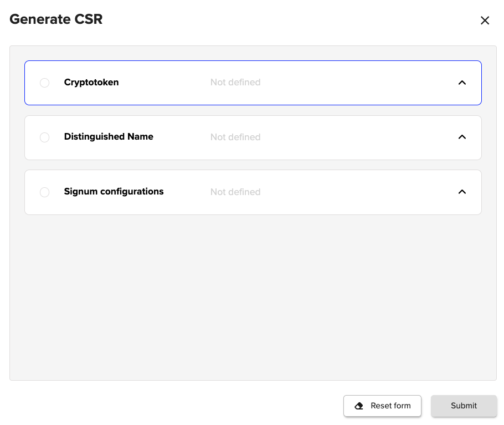The width and height of the screenshot is (504, 425).
Task: Select the Signum configurations status circle
Action: pyautogui.click(x=45, y=192)
